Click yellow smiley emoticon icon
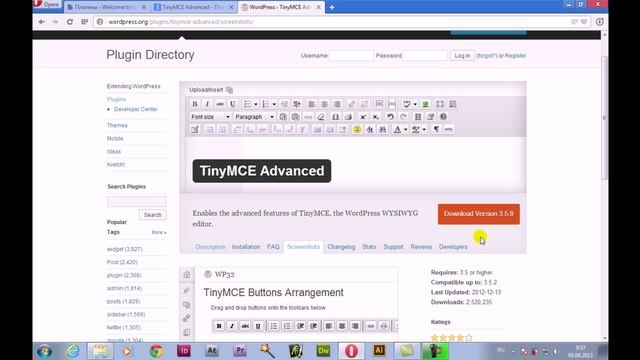 point(357,129)
